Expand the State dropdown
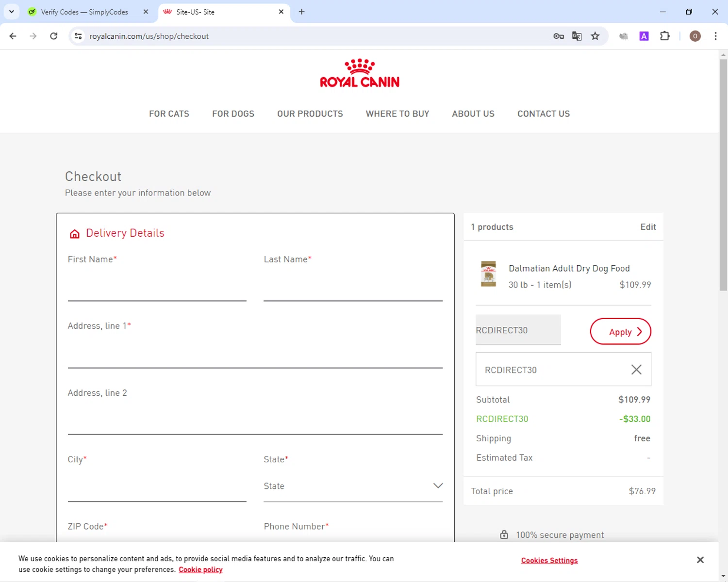 pyautogui.click(x=353, y=486)
